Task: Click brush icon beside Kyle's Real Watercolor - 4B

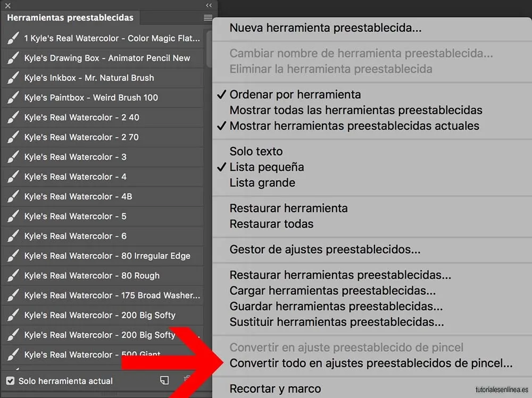Action: (13, 196)
